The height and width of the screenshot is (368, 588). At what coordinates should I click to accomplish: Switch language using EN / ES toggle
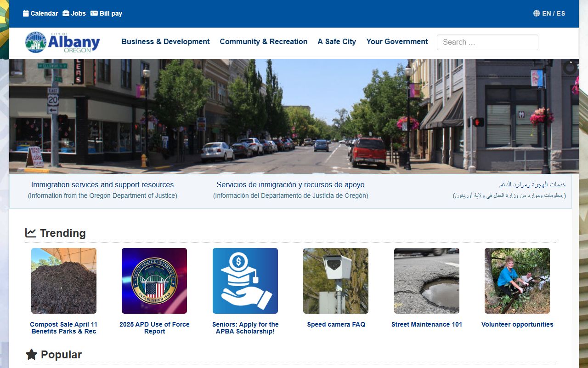tap(554, 13)
